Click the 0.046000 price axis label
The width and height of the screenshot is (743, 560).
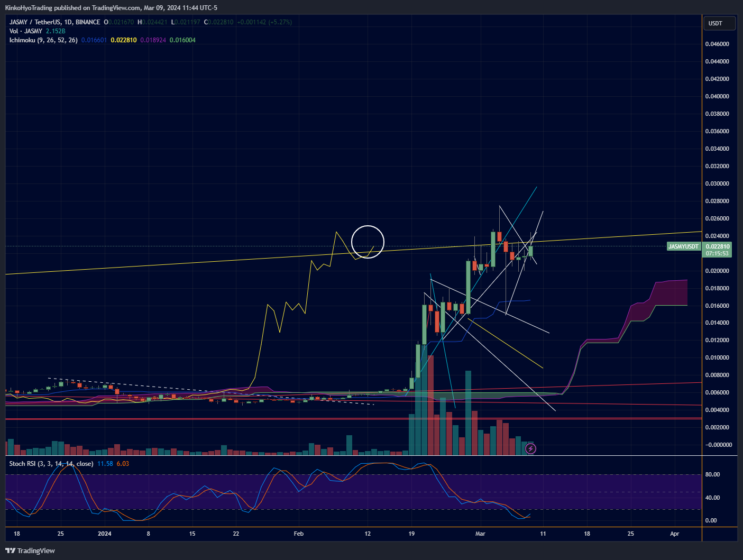point(717,44)
